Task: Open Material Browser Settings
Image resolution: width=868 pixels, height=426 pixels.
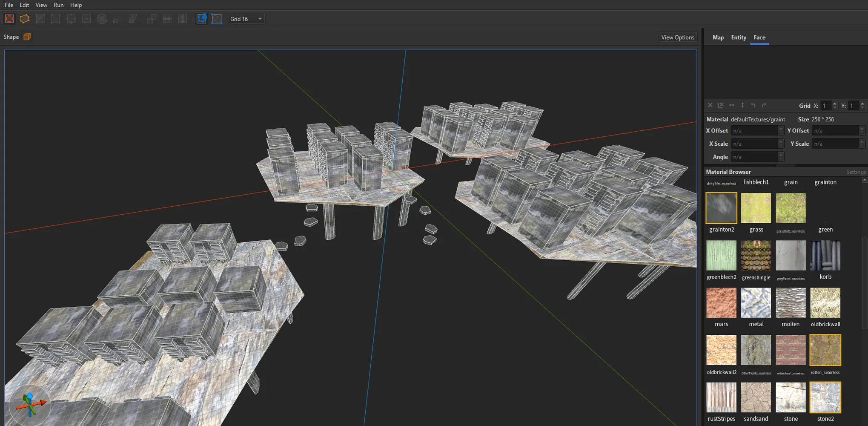Action: (856, 172)
